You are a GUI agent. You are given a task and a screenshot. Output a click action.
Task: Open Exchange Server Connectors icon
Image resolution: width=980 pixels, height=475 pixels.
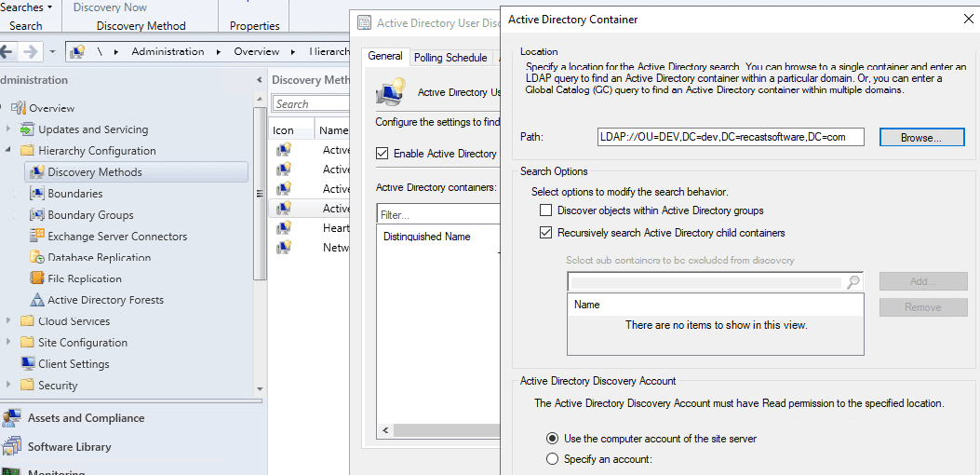[x=37, y=237]
